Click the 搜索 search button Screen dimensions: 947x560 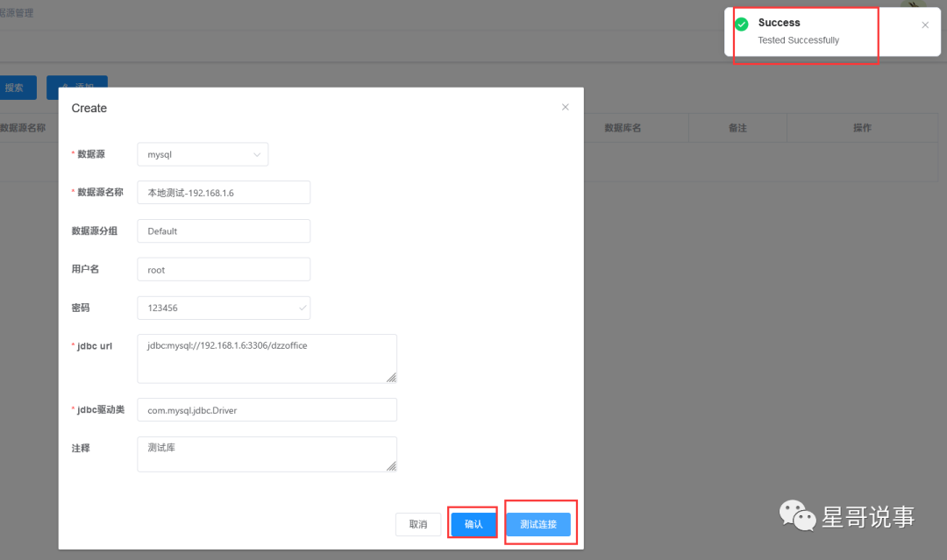16,88
